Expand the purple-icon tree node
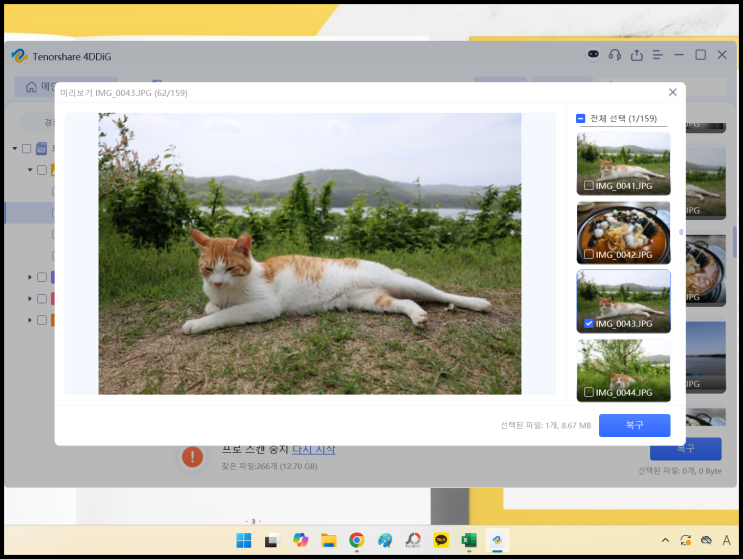The height and width of the screenshot is (559, 743). (x=30, y=277)
